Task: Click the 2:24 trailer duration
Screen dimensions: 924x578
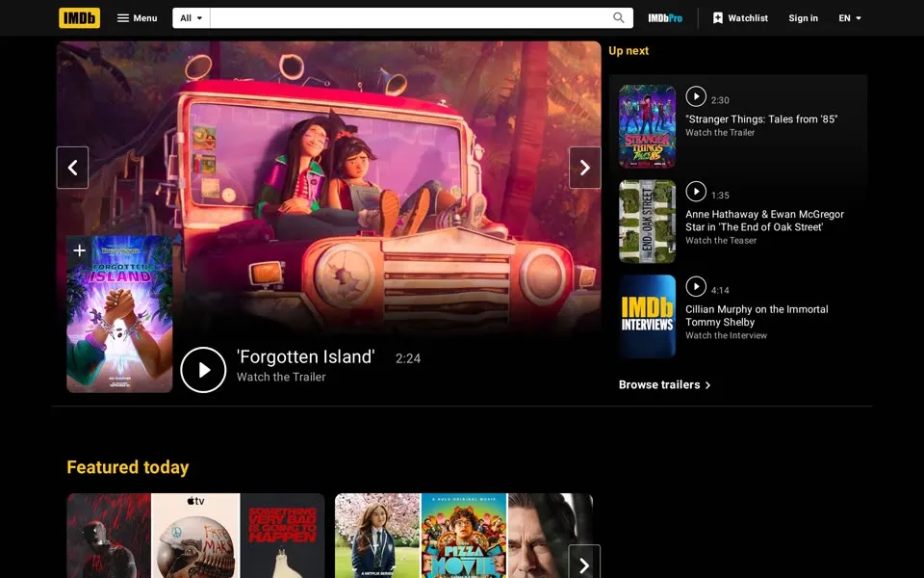Action: [x=408, y=358]
